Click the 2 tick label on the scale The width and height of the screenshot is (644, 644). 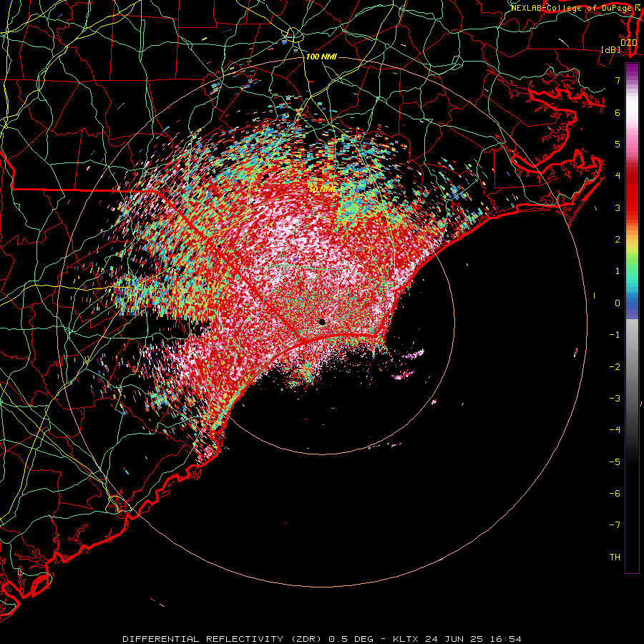(x=618, y=240)
